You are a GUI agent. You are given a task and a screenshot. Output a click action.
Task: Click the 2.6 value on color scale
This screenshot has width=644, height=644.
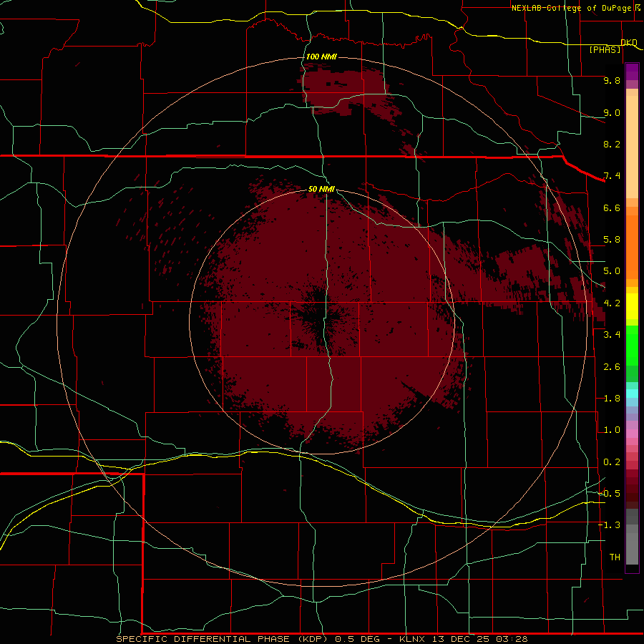coord(612,367)
